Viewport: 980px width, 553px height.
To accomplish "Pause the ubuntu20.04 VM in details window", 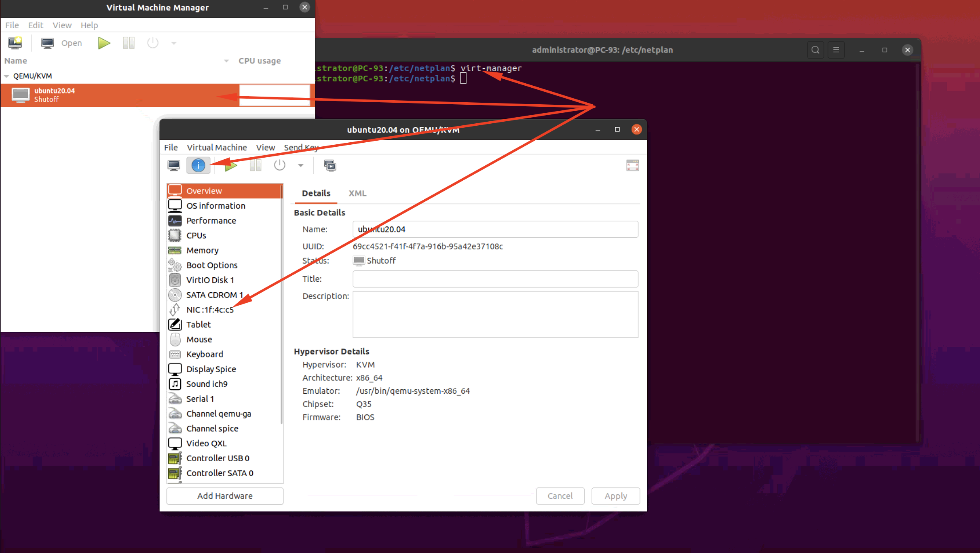I will tap(256, 165).
